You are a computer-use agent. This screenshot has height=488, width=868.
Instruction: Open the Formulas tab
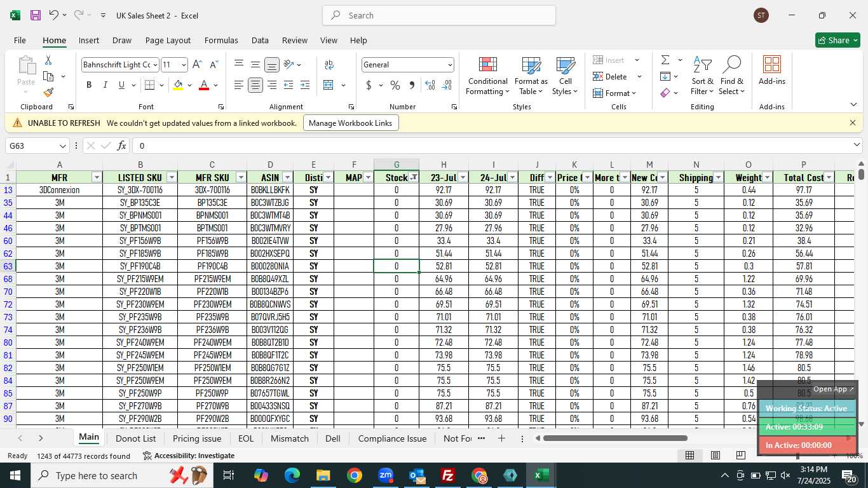point(221,40)
